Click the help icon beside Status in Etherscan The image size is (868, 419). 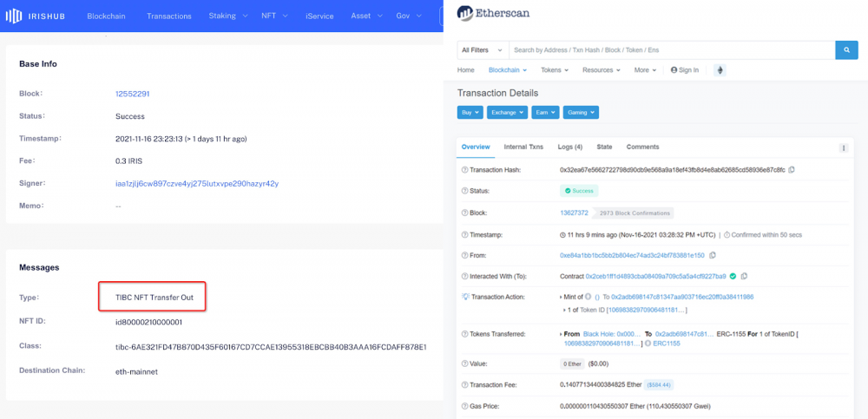[464, 190]
